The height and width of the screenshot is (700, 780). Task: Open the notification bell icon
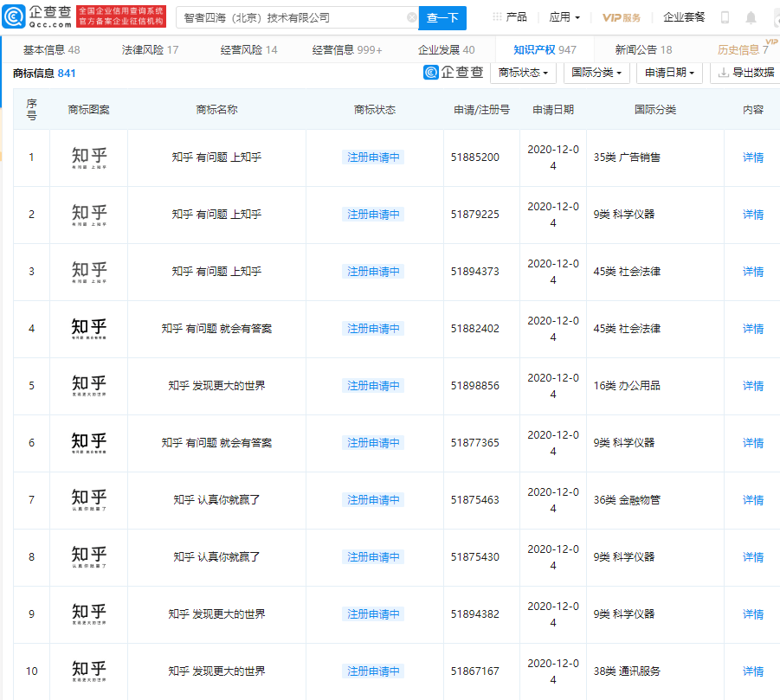click(751, 18)
